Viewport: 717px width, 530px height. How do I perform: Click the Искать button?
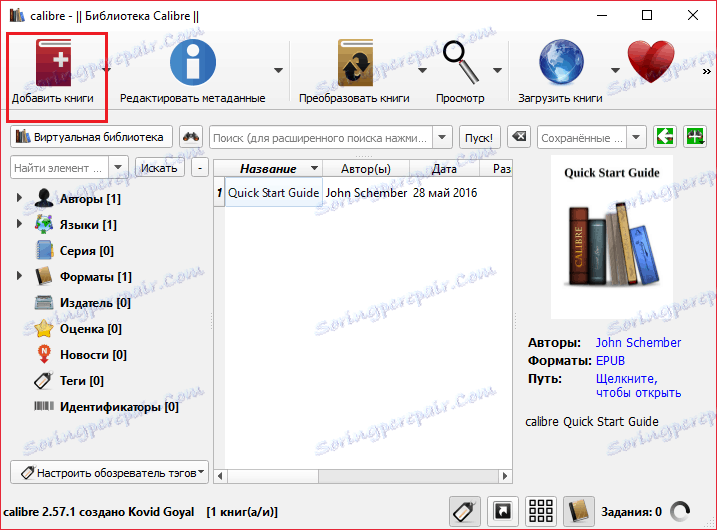[x=159, y=167]
